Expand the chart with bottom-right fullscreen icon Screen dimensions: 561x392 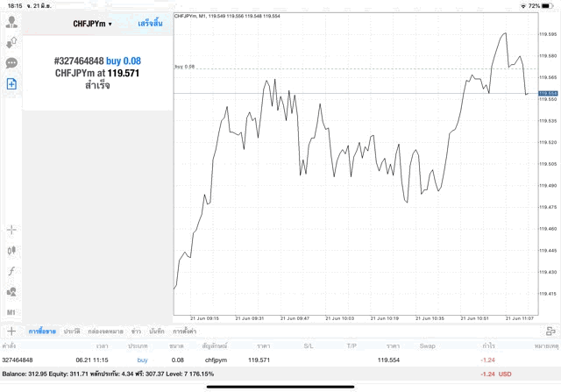pyautogui.click(x=550, y=331)
